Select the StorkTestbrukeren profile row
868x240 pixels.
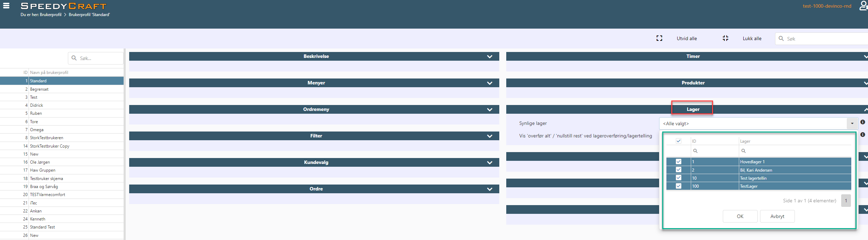[62, 138]
